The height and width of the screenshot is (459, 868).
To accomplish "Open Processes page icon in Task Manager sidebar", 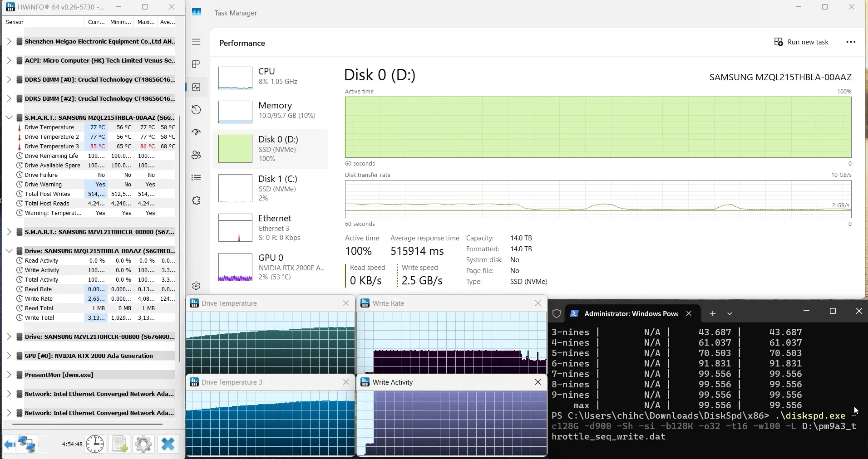I will [x=196, y=64].
